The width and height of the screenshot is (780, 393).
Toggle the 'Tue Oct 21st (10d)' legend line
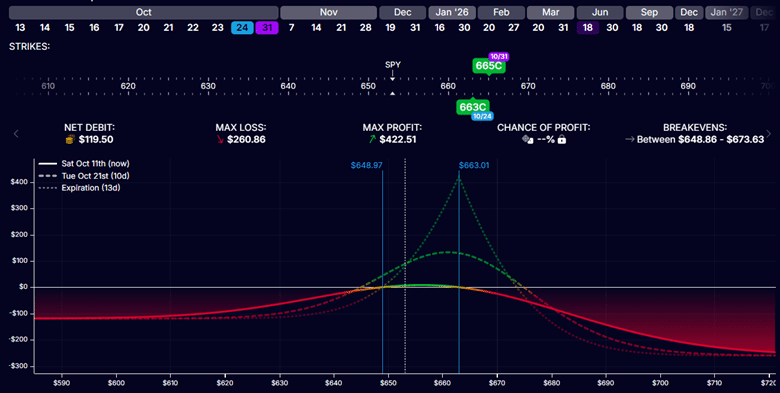click(85, 176)
